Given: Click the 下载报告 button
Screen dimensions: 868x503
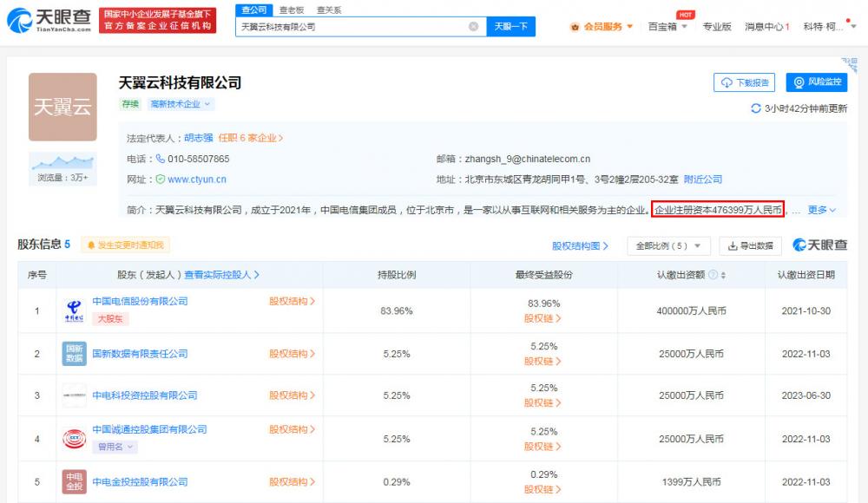Looking at the screenshot, I should click(x=744, y=82).
